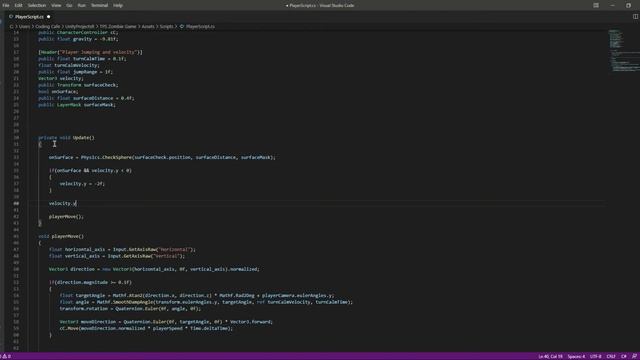Viewport: 640px width, 360px height.
Task: Click the 'private void Update()' line
Action: click(66, 138)
